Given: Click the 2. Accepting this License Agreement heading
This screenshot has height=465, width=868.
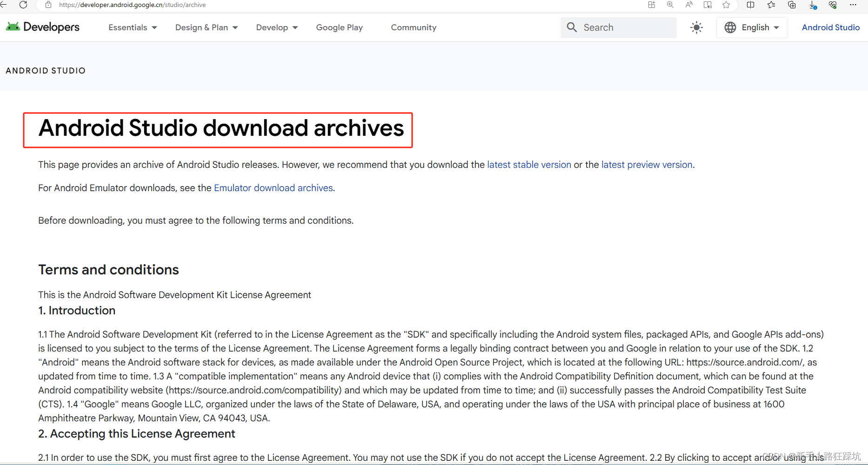Looking at the screenshot, I should pos(137,434).
